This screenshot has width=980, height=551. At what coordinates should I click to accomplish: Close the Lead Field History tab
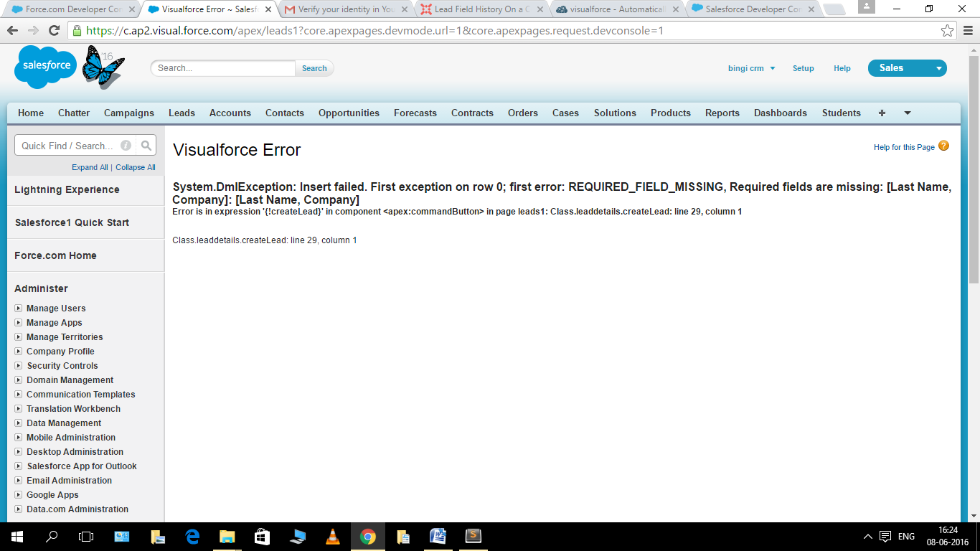tap(540, 9)
